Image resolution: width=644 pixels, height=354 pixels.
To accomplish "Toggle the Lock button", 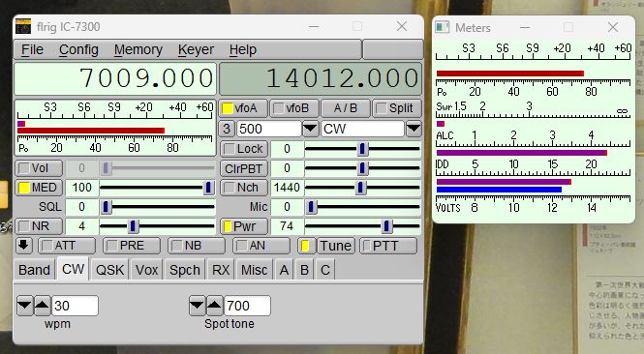I will pos(244,149).
